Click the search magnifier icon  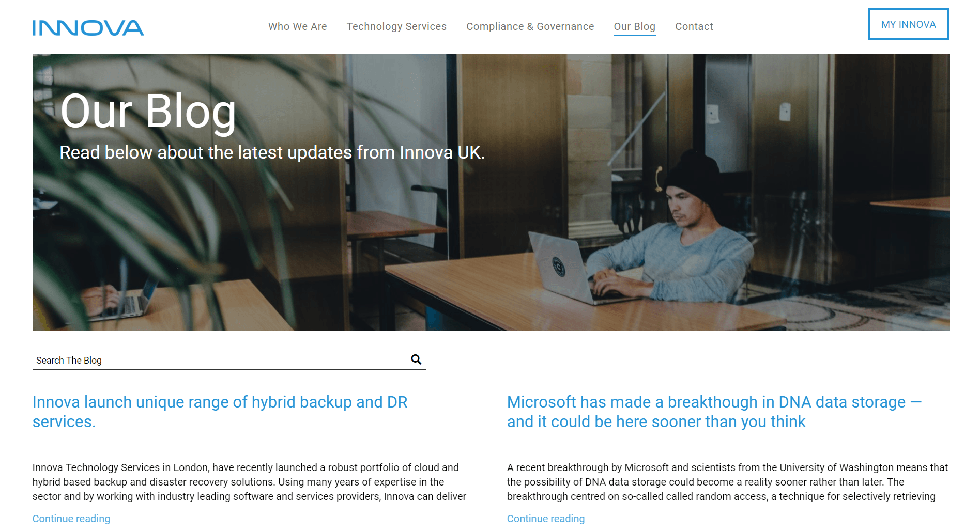click(x=415, y=360)
